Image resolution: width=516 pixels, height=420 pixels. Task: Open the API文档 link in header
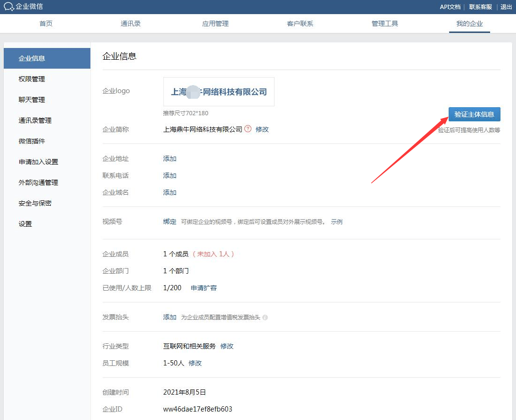click(450, 7)
